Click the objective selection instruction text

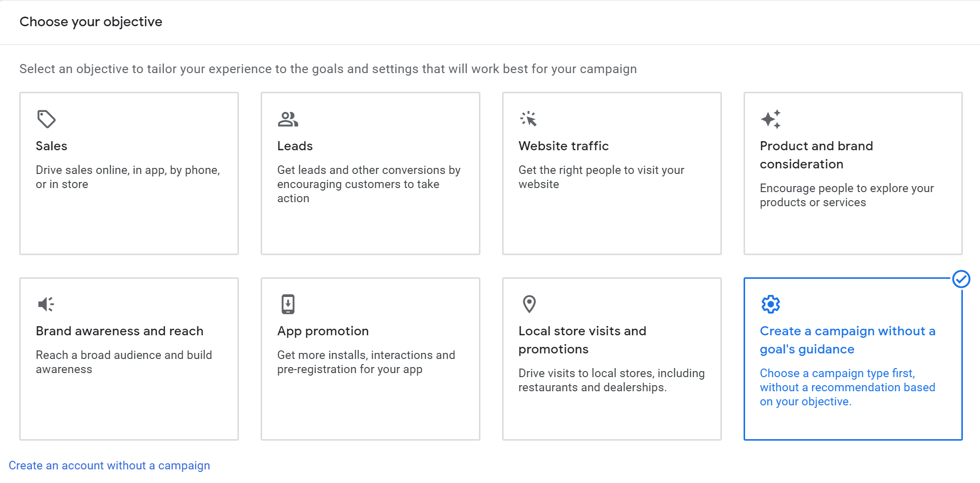(x=328, y=69)
